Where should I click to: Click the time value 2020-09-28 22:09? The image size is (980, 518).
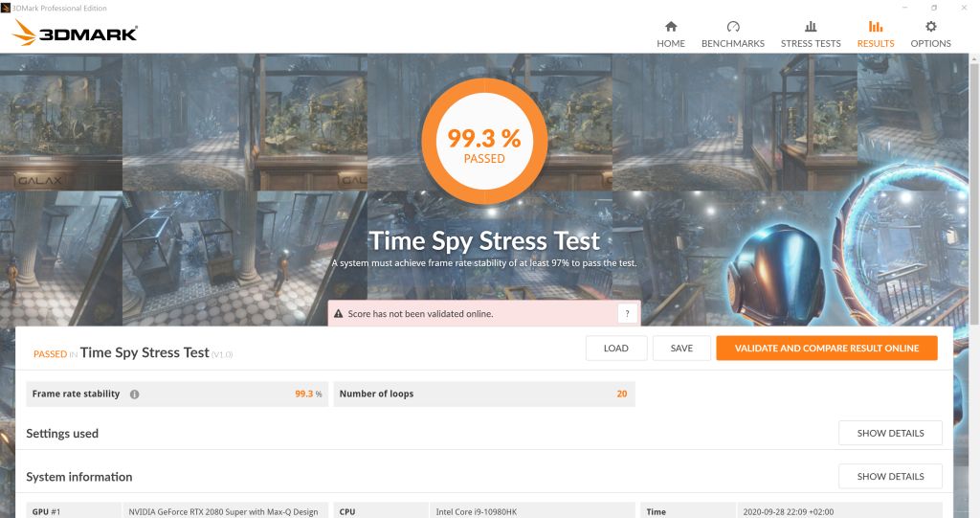coord(789,511)
